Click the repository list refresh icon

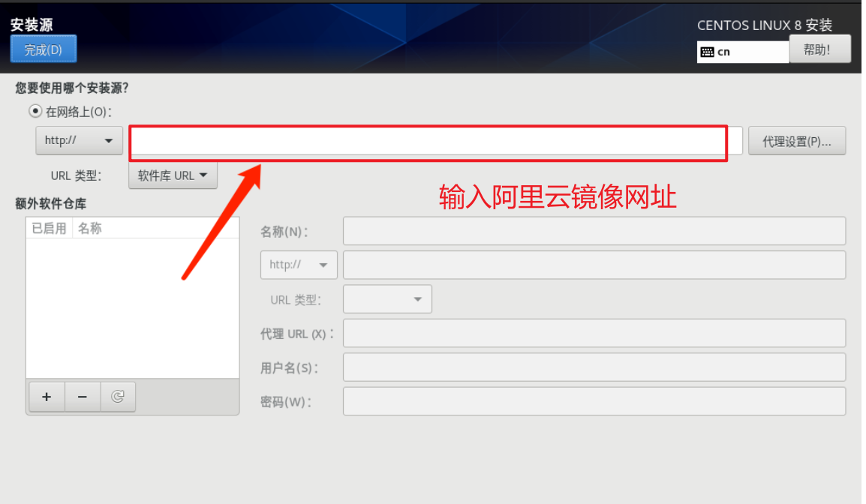tap(118, 396)
